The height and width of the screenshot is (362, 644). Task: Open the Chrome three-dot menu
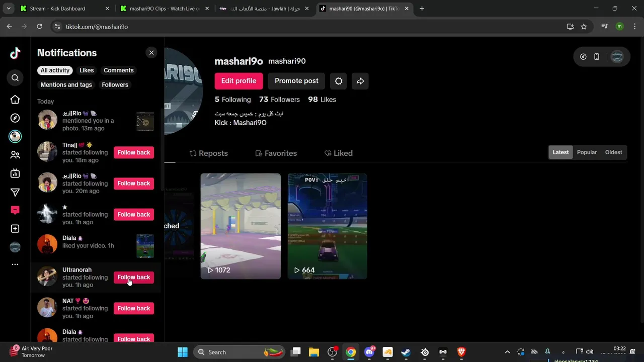[x=634, y=27]
